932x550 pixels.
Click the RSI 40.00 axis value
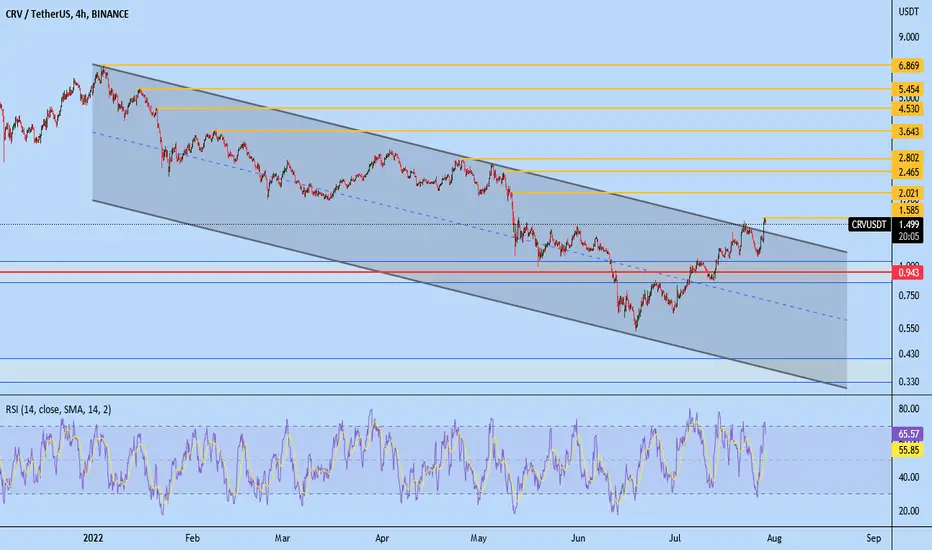[x=909, y=477]
